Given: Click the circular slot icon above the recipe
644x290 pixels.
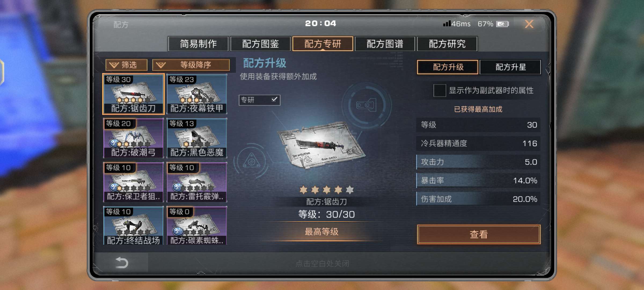Looking at the screenshot, I should [x=366, y=105].
